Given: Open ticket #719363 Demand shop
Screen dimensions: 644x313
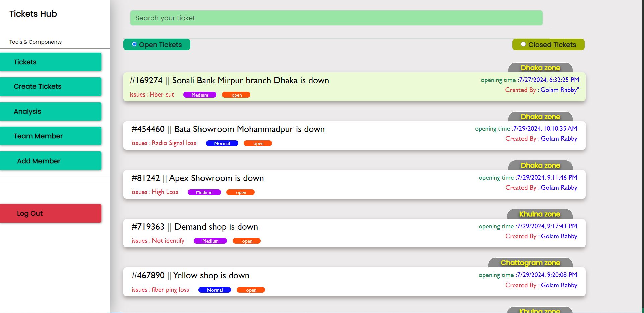Looking at the screenshot, I should pos(216,227).
